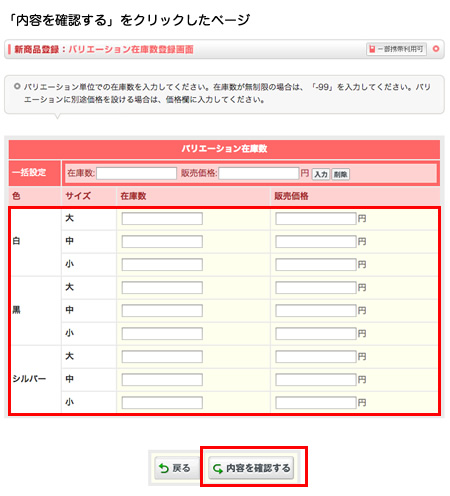The width and height of the screenshot is (450, 496).
Task: Click the red circle icon in header
Action: tap(435, 49)
